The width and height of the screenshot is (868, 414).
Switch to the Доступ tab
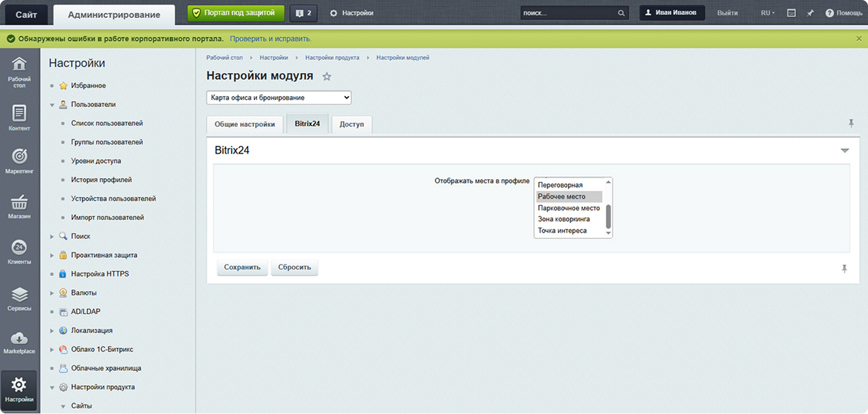point(352,124)
